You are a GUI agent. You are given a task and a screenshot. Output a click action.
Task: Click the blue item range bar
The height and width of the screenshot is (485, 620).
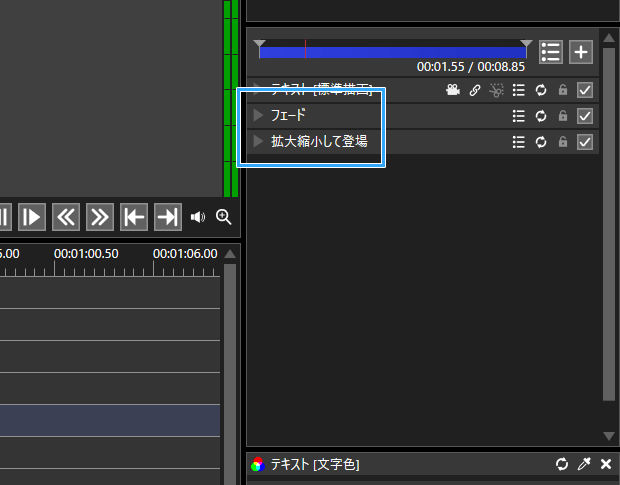click(x=392, y=52)
